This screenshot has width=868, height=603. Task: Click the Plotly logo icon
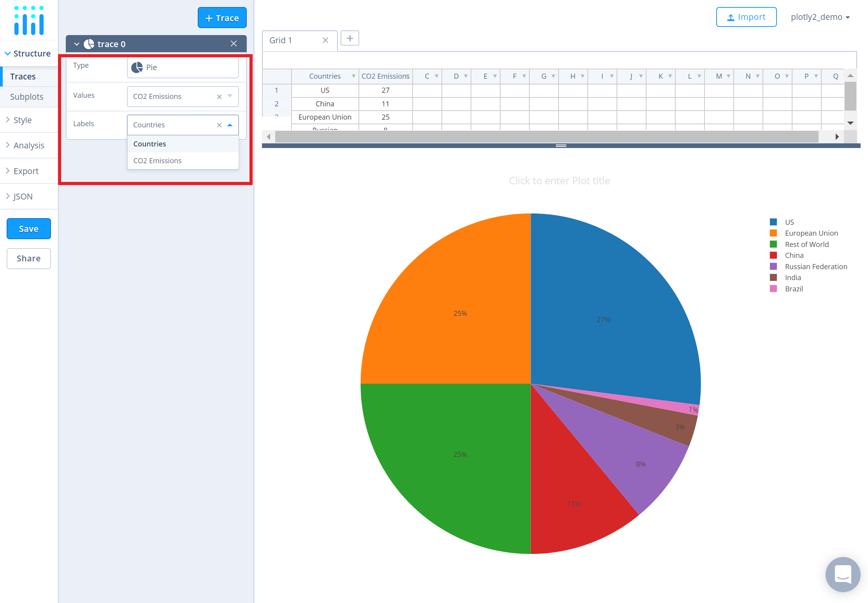[29, 21]
